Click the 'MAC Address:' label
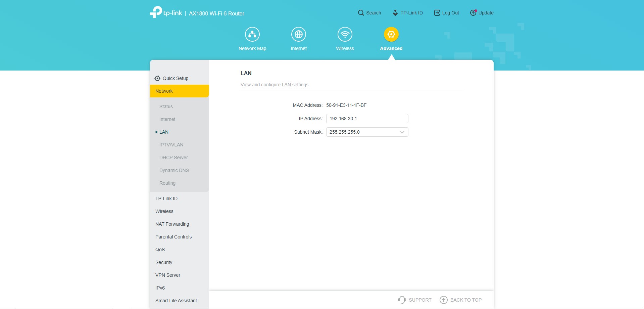 click(307, 105)
